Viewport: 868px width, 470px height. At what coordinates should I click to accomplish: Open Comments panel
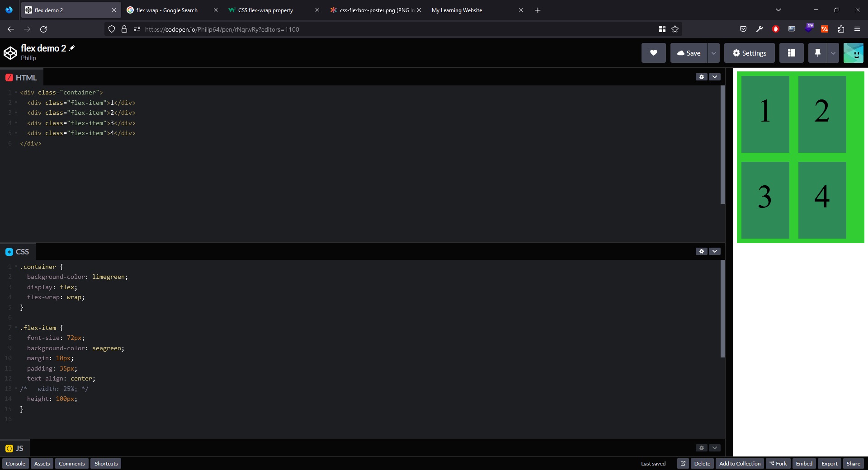71,464
